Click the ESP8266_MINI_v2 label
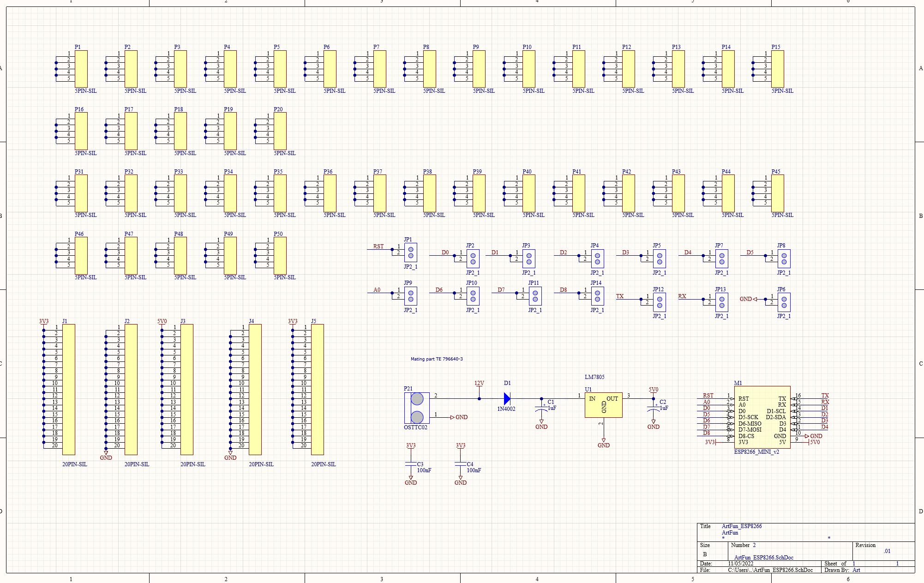The image size is (924, 583). [757, 452]
